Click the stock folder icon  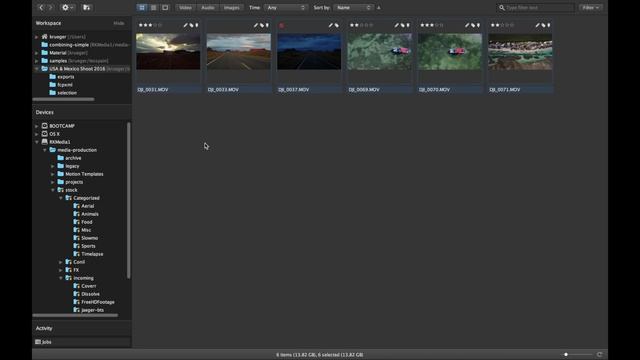pos(60,190)
